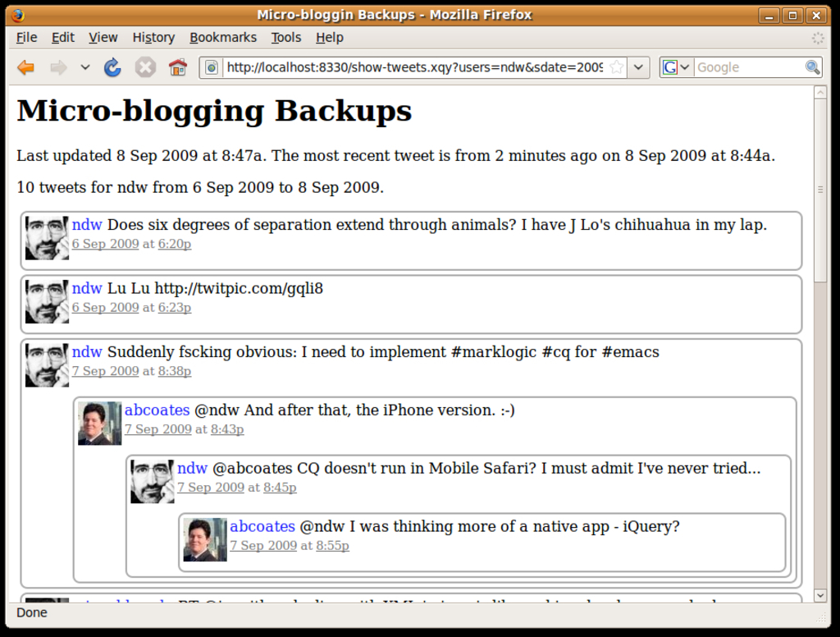Click the grayed Forward arrow button
The image size is (840, 637).
click(x=58, y=67)
